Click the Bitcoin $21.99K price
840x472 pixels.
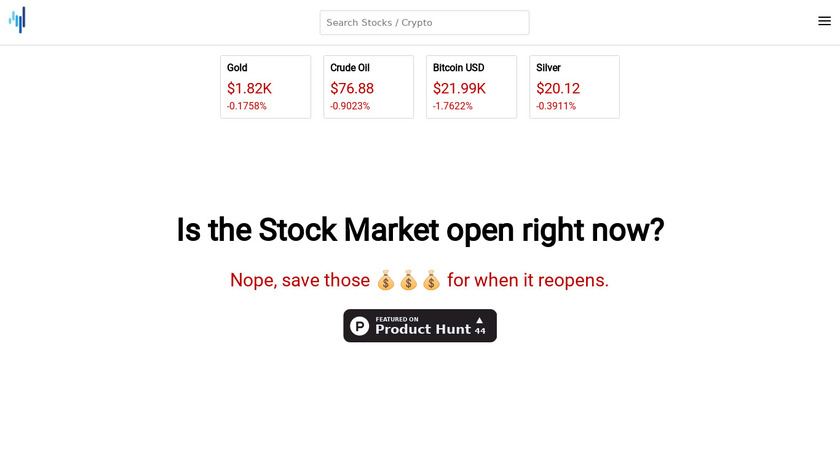pyautogui.click(x=459, y=88)
